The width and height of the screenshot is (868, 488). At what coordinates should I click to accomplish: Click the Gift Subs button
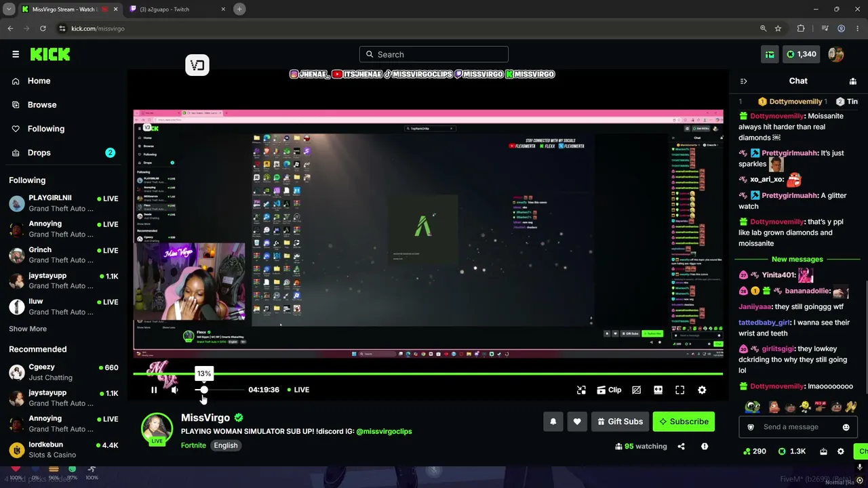(620, 422)
